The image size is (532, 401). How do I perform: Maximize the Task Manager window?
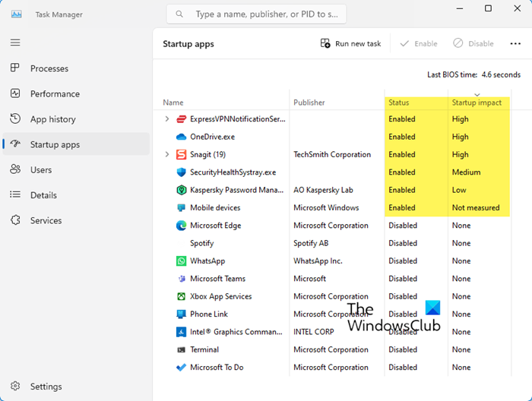488,8
